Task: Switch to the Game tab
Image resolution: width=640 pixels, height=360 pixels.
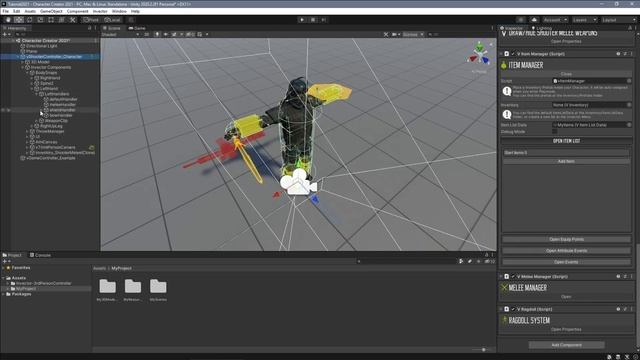Action: coord(137,28)
